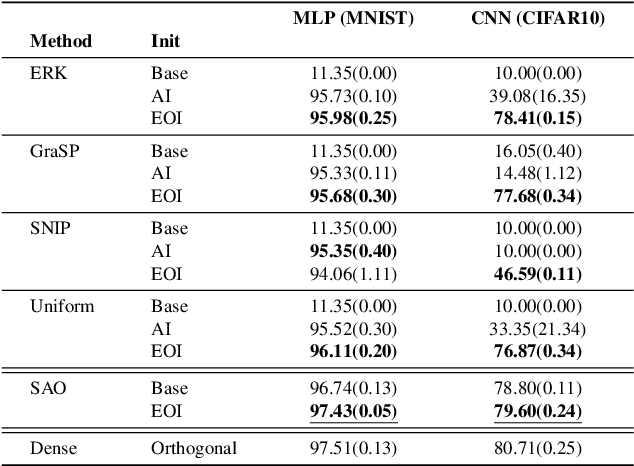The image size is (634, 466).
Task: Click the 80.71(0.25) Dense CIFAR10 value
Action: click(540, 450)
